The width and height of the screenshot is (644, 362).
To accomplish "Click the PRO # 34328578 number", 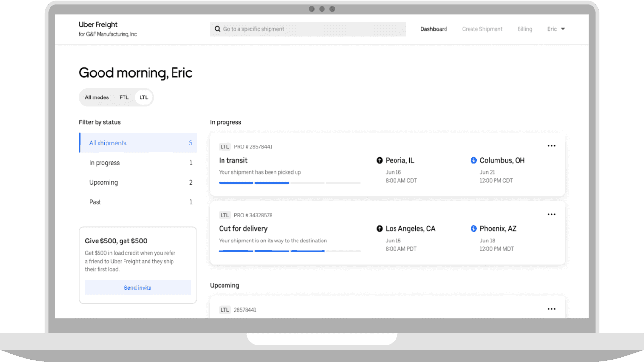I will tap(253, 215).
